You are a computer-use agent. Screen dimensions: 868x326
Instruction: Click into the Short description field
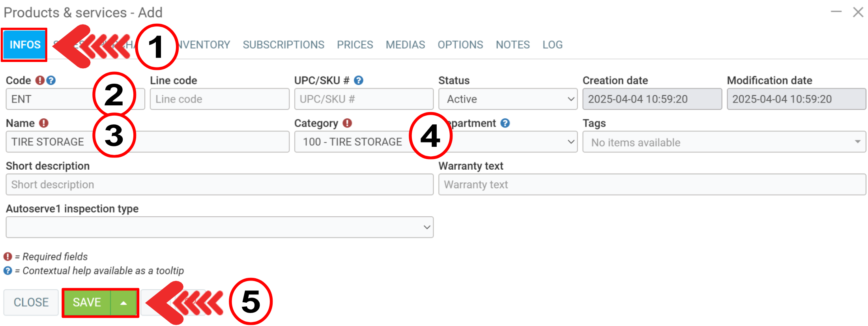tap(219, 185)
